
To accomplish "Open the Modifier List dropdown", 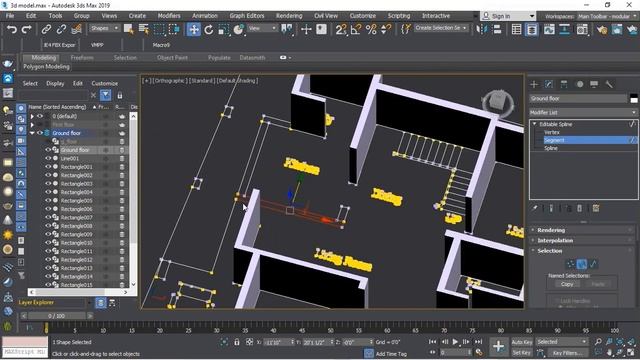I will 583,112.
